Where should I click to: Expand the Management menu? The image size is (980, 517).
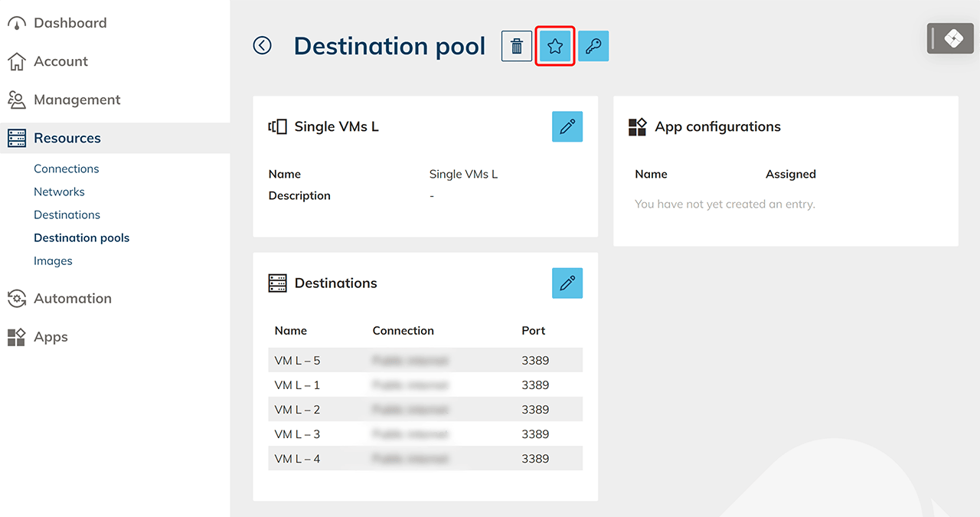pyautogui.click(x=77, y=100)
